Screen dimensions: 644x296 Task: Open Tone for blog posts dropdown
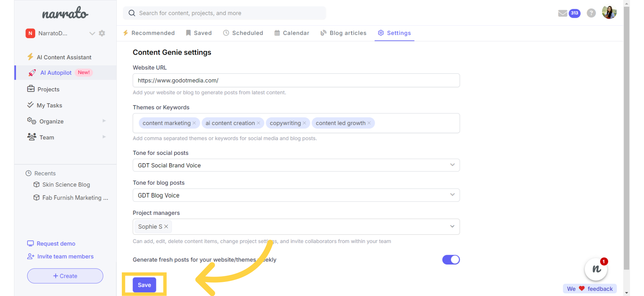296,195
